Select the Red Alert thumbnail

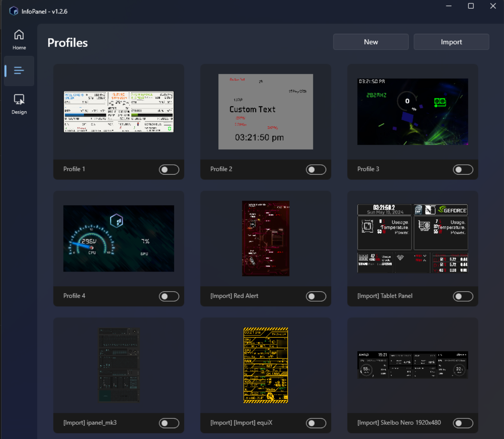pos(266,239)
